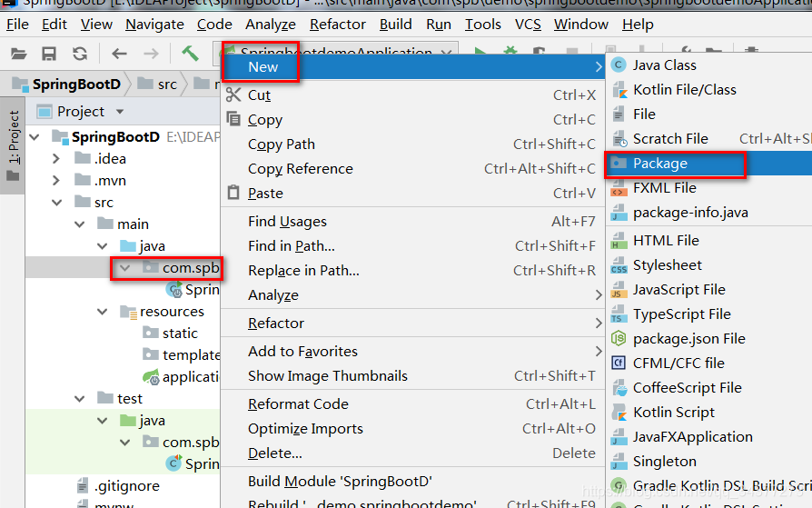This screenshot has width=812, height=508.
Task: Choose File in New submenu
Action: point(708,114)
